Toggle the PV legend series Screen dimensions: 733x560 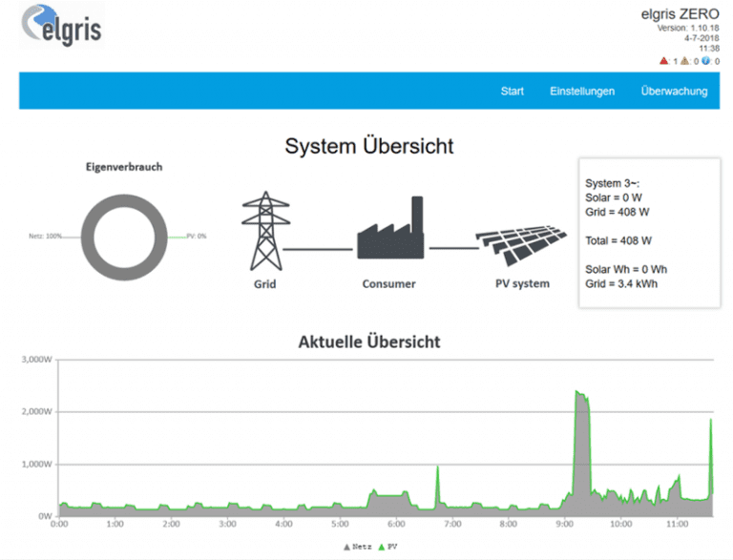coord(387,547)
